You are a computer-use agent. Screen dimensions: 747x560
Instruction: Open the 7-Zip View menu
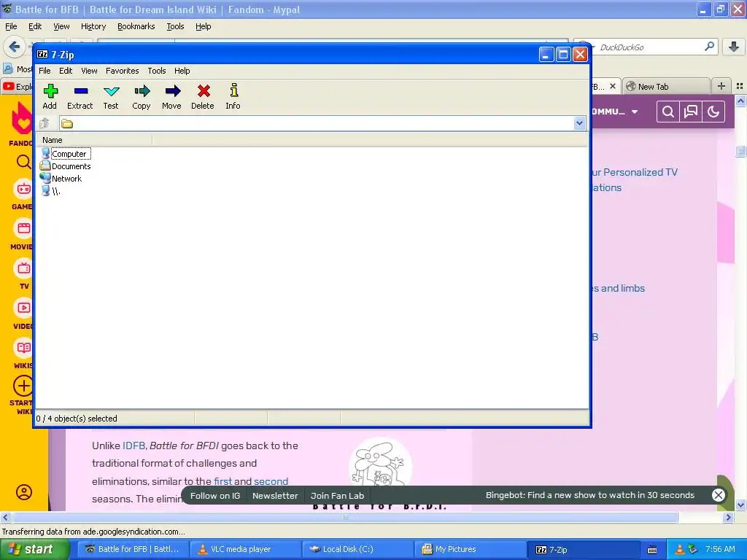click(89, 71)
